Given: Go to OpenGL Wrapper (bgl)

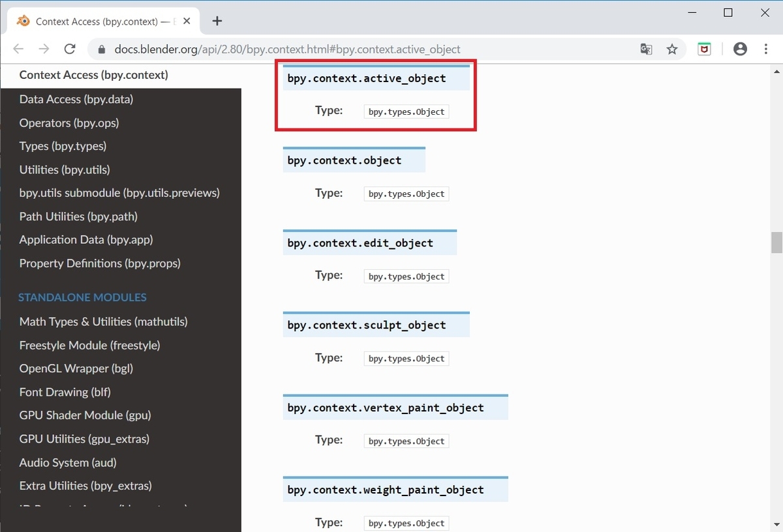Looking at the screenshot, I should 76,368.
